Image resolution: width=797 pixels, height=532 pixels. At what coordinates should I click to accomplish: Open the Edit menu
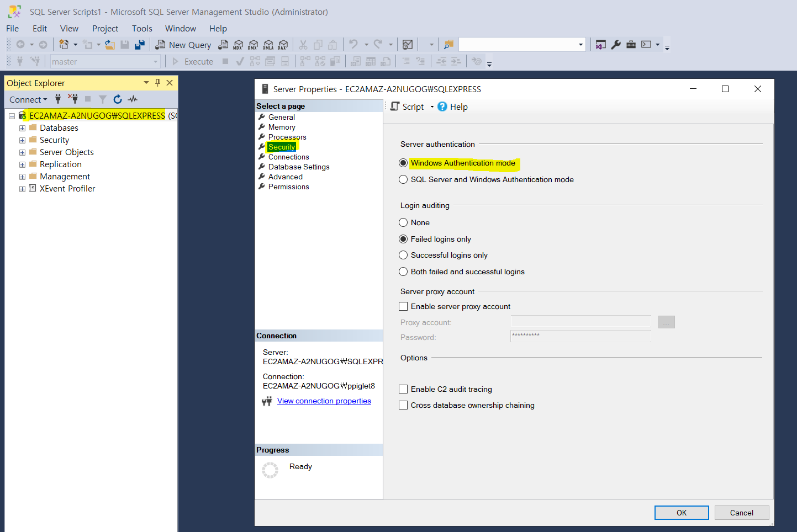(40, 28)
